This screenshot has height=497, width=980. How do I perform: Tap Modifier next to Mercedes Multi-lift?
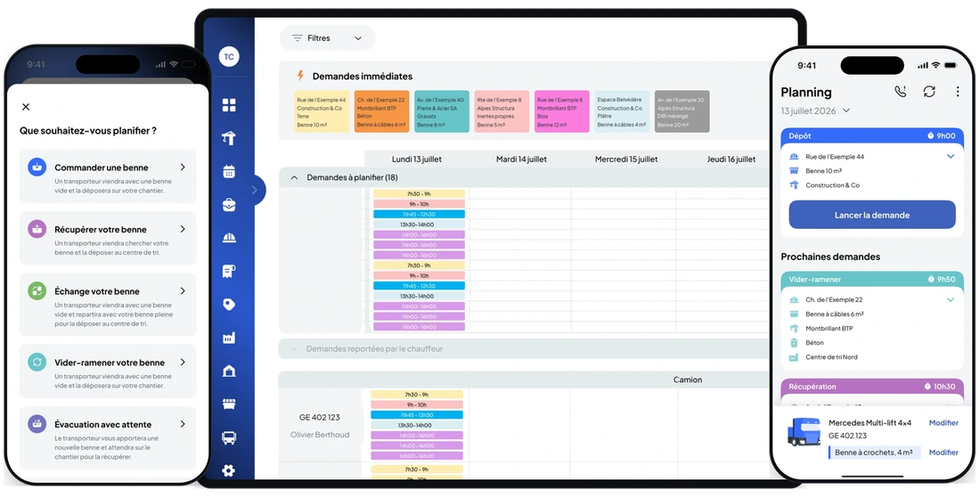coord(943,422)
